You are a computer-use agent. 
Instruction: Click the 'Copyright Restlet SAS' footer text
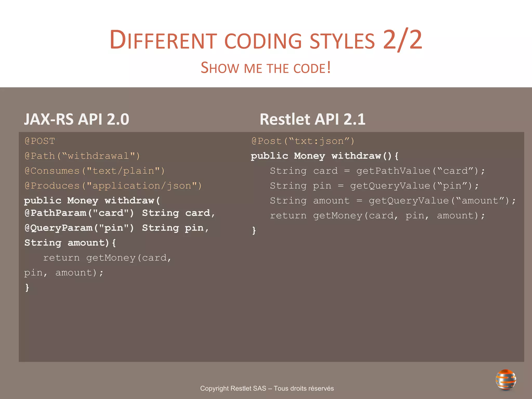point(267,388)
